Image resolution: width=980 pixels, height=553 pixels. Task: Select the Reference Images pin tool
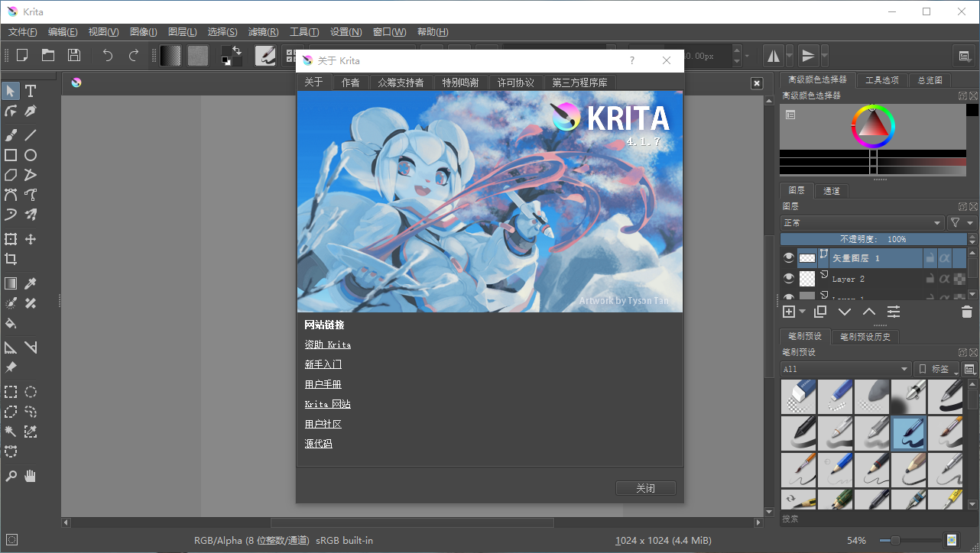coord(11,367)
